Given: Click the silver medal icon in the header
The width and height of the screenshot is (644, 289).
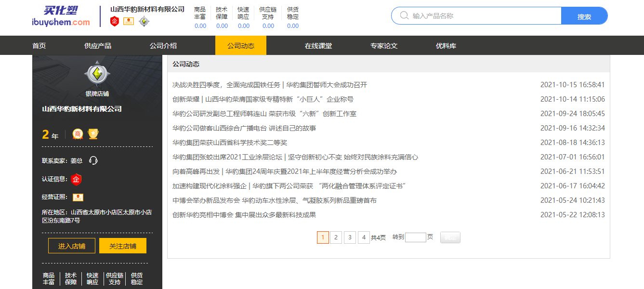Looking at the screenshot, I should pyautogui.click(x=144, y=21).
